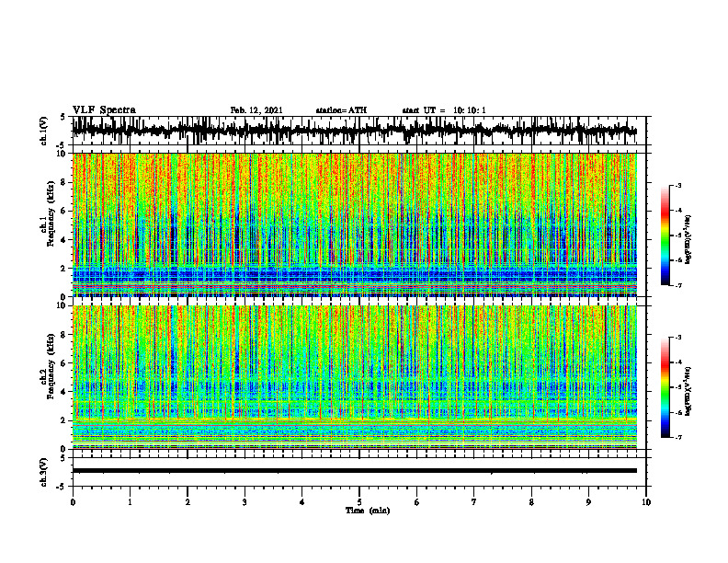Click the "VLF Spectra" plot title
Screen dimensions: 728x563
click(104, 110)
